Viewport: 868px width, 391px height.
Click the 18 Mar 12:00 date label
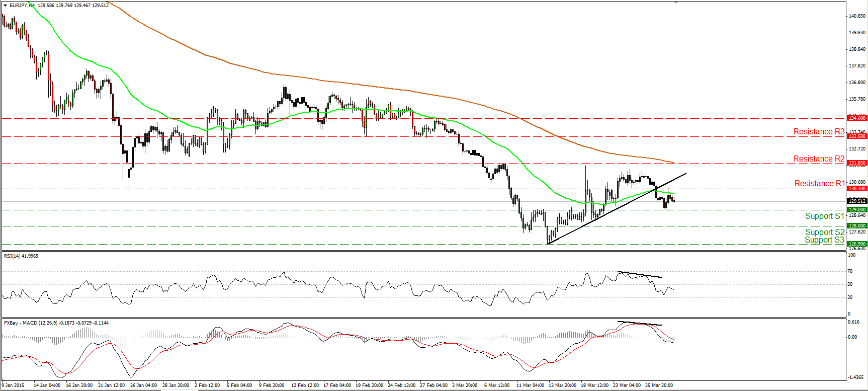click(595, 385)
